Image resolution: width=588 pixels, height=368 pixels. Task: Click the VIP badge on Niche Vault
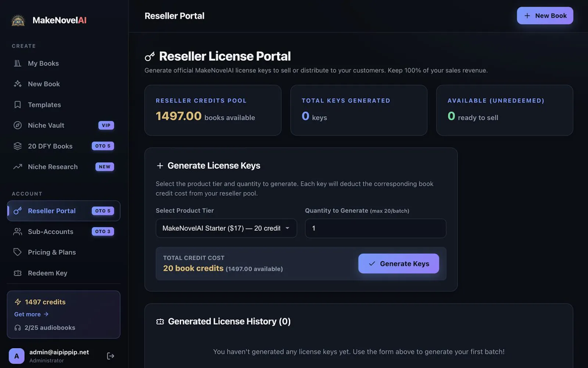tap(106, 125)
